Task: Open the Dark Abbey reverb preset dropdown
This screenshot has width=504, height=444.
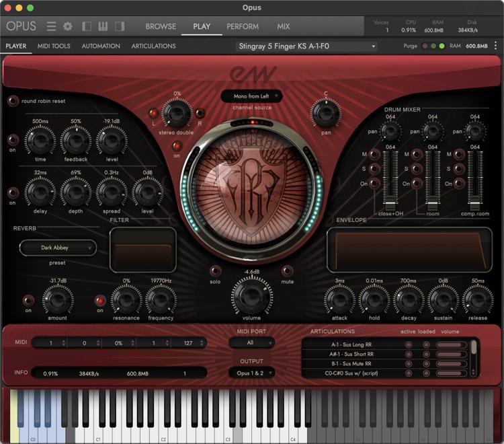Action: pyautogui.click(x=58, y=248)
